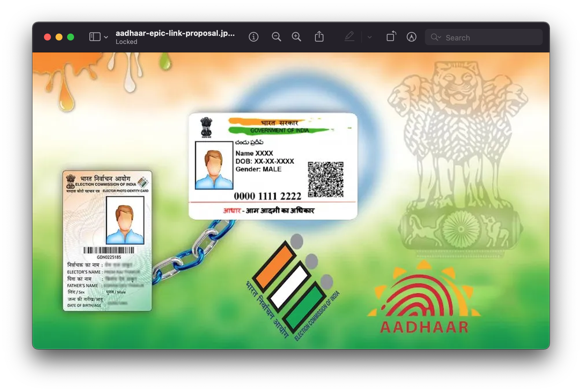Enter full screen with green button
Viewport: 582px width, 392px height.
point(71,37)
